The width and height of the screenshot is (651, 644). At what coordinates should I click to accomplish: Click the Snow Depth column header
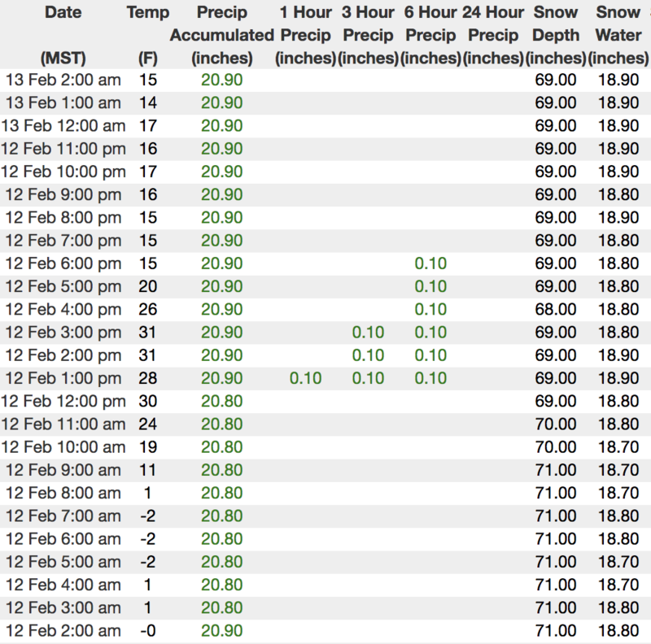point(556,35)
